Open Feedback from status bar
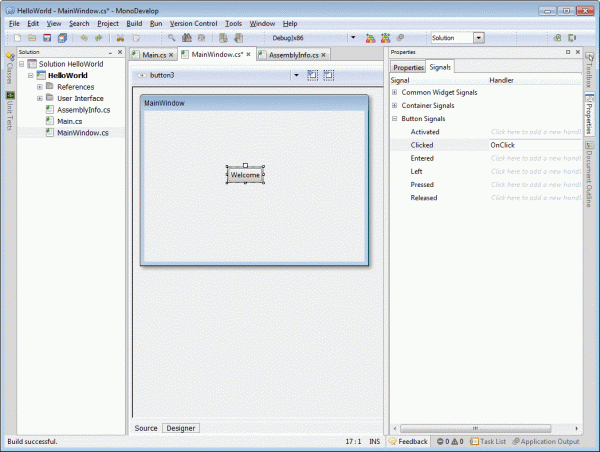600x452 pixels. [408, 441]
